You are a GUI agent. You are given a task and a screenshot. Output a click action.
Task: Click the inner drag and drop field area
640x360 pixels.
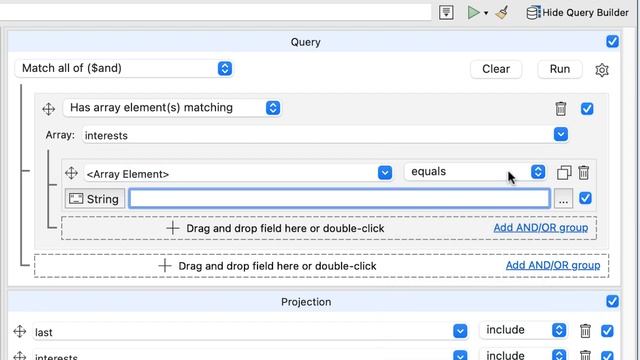(x=329, y=228)
